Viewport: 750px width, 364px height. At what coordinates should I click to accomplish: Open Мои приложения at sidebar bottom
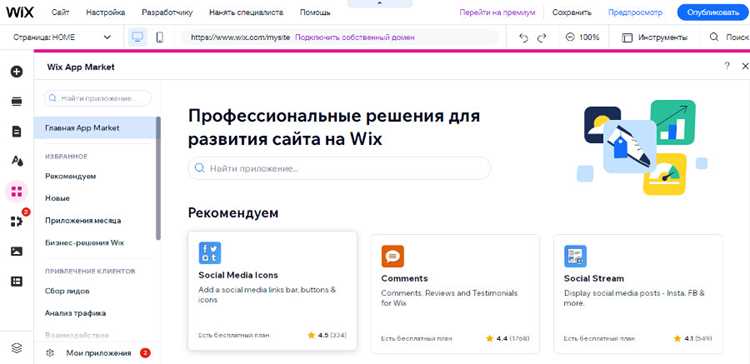click(99, 353)
